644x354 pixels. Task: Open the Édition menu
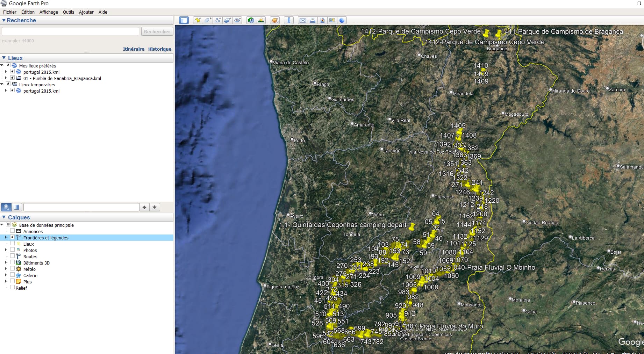coord(28,12)
